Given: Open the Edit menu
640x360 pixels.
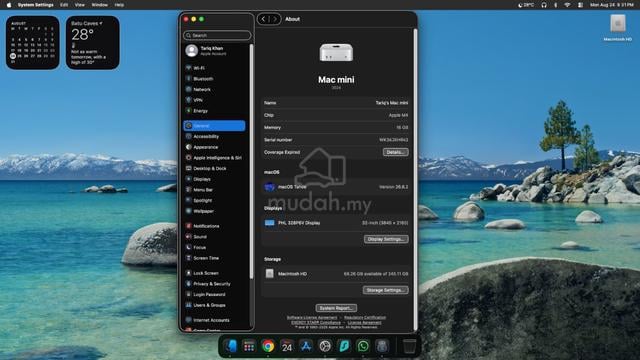Looking at the screenshot, I should click(x=64, y=5).
